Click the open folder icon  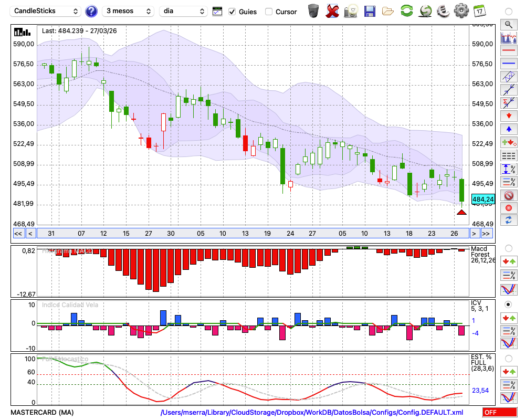(388, 10)
